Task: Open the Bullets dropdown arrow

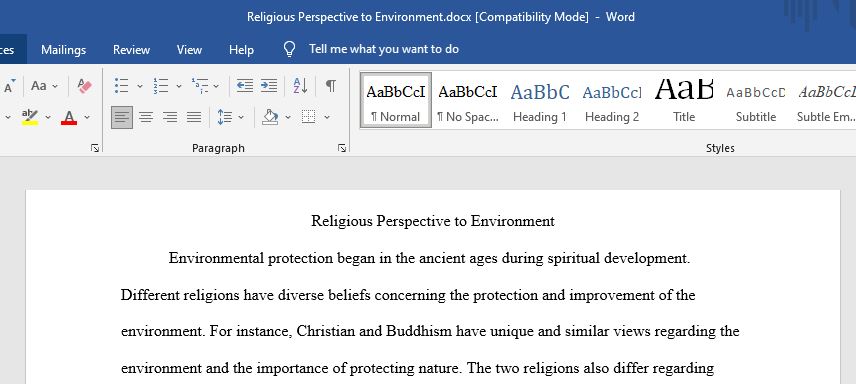Action: [x=140, y=86]
